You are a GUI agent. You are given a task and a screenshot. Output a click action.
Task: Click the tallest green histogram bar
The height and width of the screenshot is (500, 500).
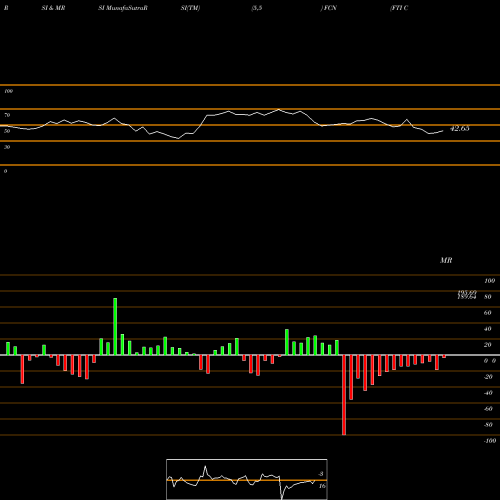point(115,327)
